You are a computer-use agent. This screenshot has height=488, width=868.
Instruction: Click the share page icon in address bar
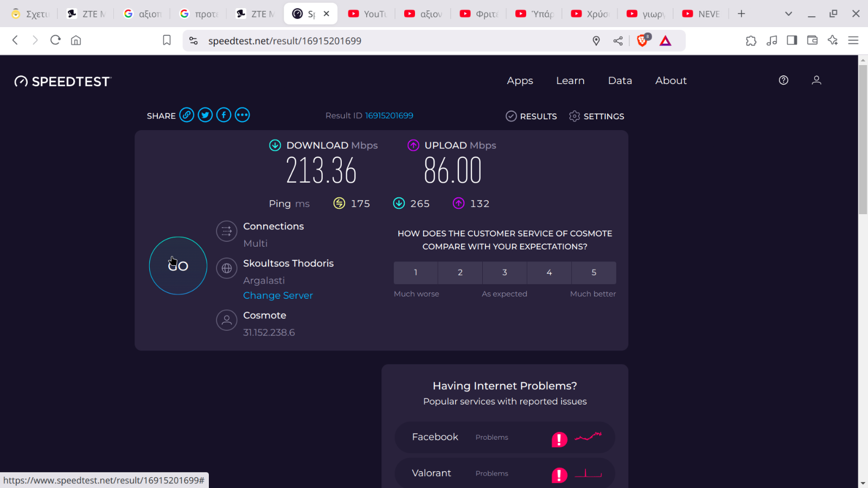point(618,41)
